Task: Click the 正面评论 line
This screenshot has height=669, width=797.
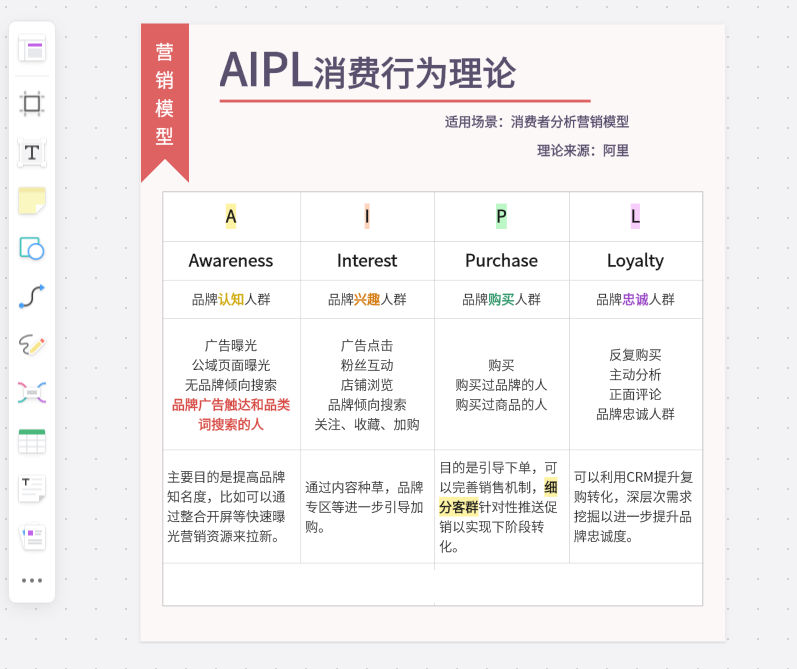Action: coord(635,394)
